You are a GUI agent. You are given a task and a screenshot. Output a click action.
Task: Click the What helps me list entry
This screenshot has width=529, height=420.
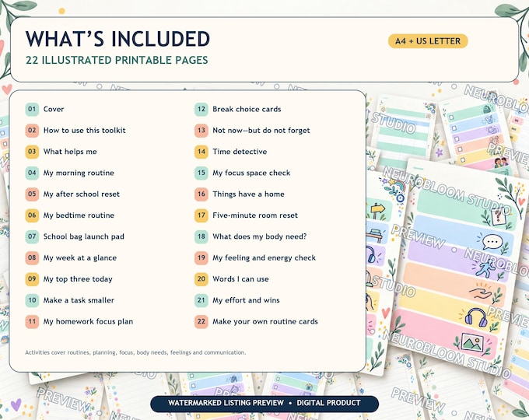click(x=70, y=152)
